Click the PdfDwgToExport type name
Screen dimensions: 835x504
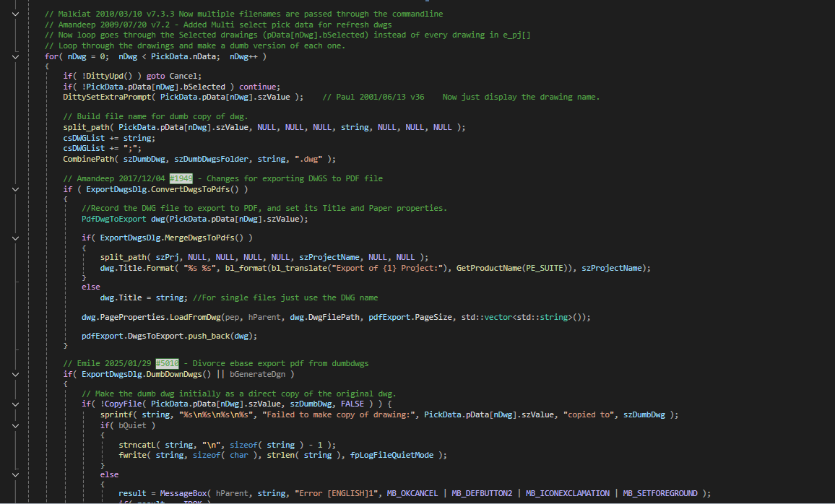114,220
